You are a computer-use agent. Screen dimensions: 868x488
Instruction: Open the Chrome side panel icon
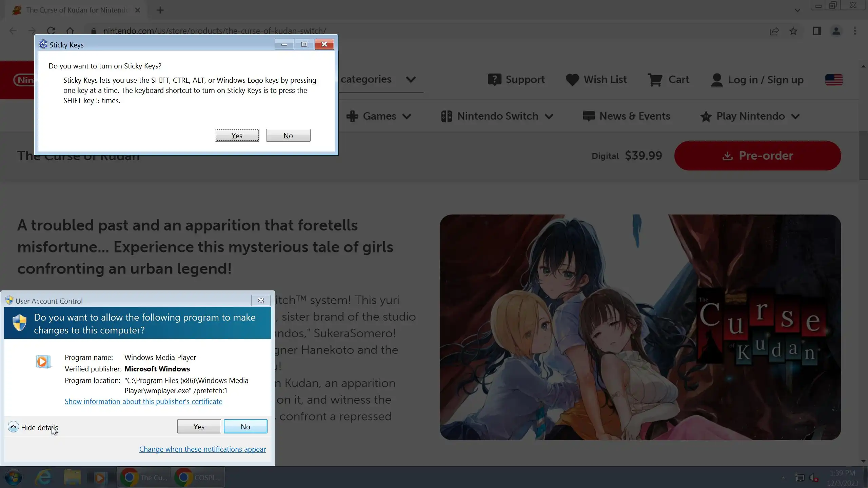(x=817, y=31)
